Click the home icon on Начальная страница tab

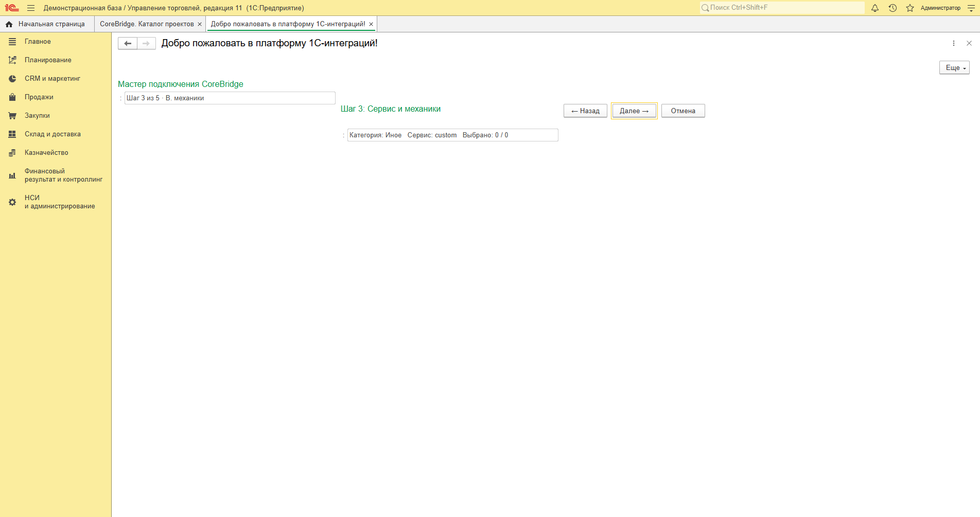9,24
